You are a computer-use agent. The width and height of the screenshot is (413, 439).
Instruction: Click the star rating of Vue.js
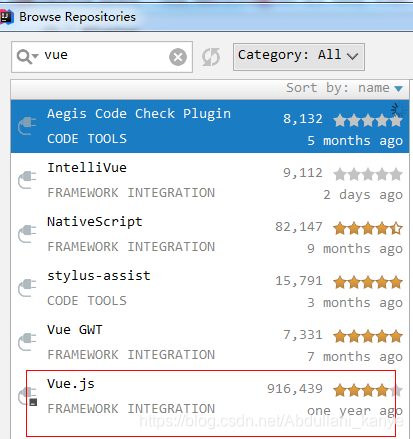coord(368,390)
